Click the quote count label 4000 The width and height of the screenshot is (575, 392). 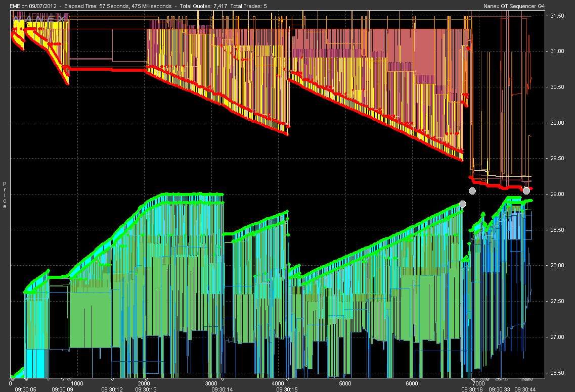point(278,383)
